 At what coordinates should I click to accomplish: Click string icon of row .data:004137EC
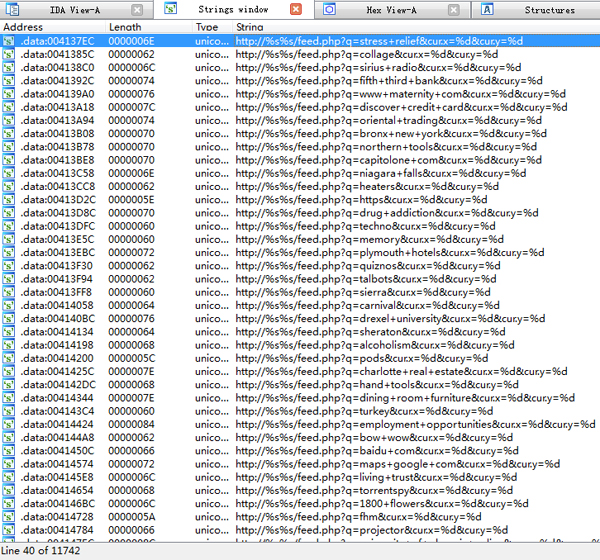9,41
